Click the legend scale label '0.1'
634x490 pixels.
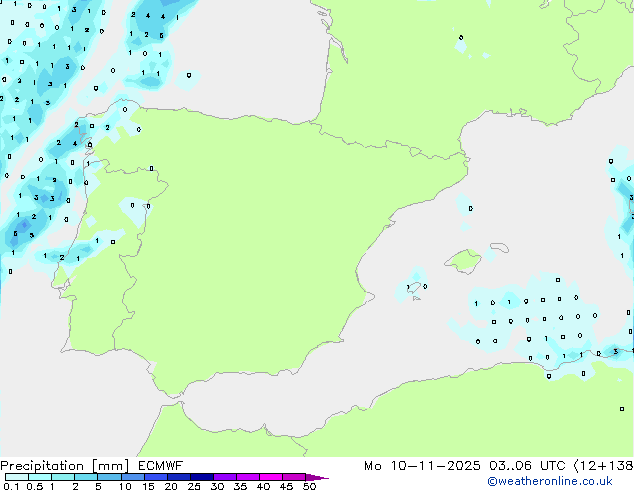pos(11,486)
